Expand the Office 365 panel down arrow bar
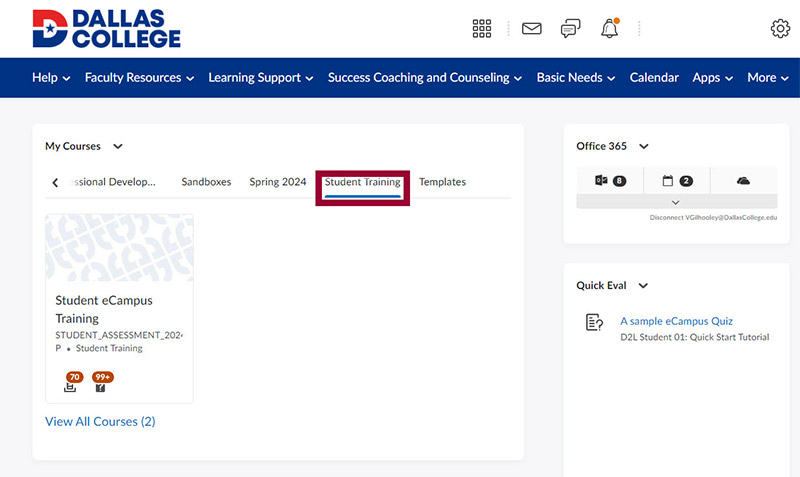Screen dimensions: 800x477 677,202
